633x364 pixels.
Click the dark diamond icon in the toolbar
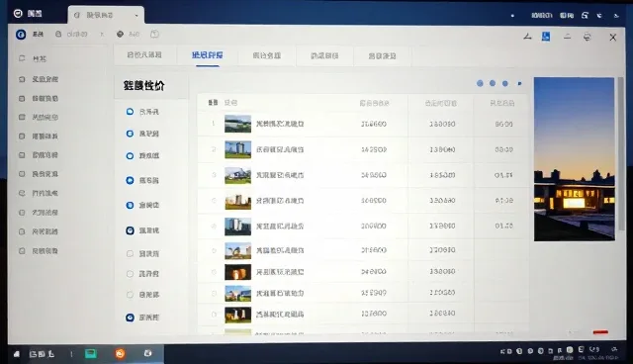(x=120, y=35)
